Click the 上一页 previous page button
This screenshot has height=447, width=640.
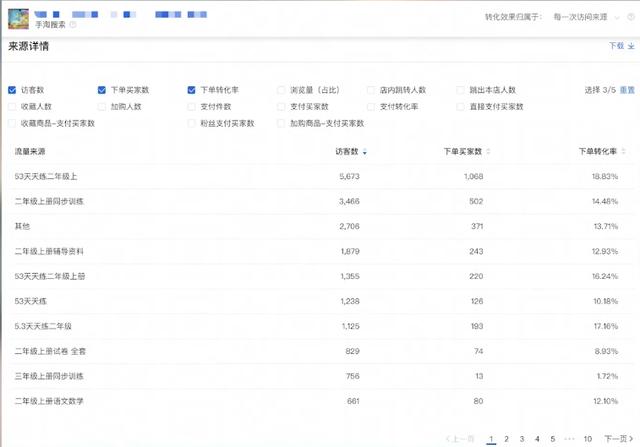[460, 439]
